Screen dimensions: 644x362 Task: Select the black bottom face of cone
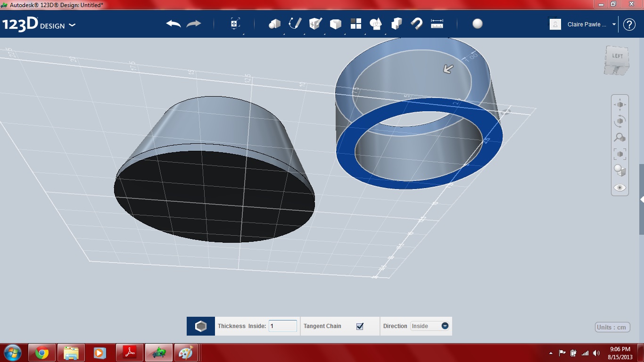(215, 197)
